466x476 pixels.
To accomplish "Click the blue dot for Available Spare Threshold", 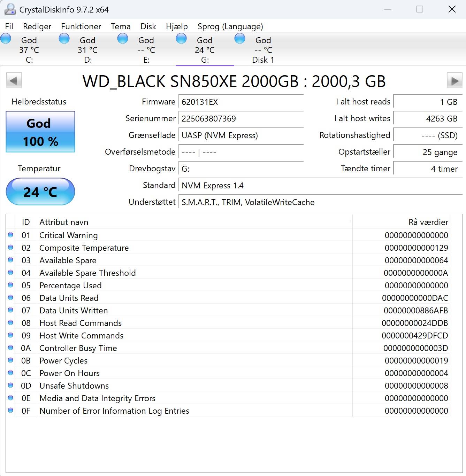I will coord(10,273).
